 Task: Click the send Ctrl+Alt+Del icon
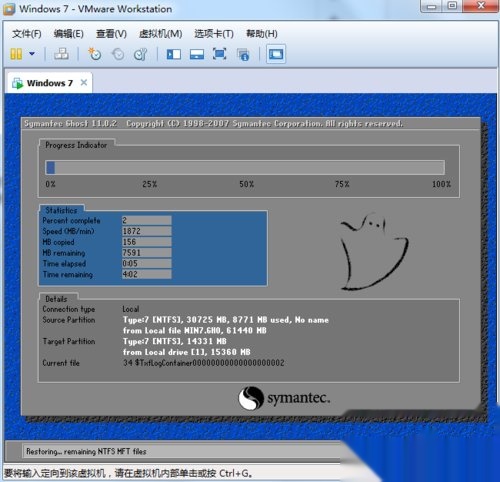[62, 54]
